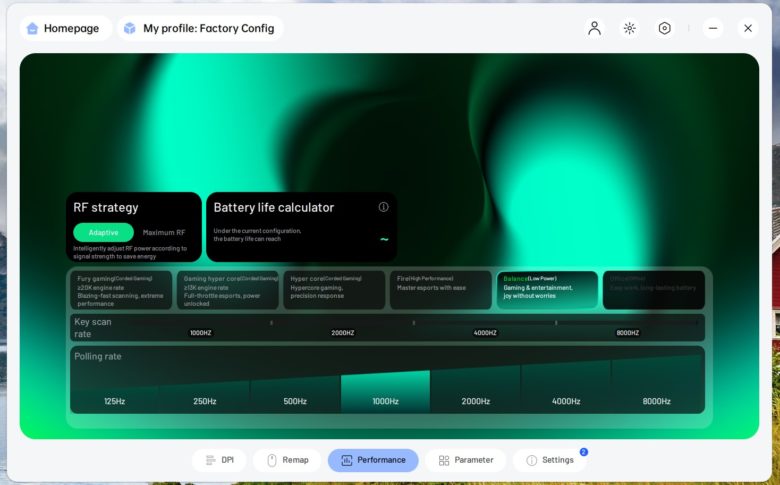Open the Performance tab
Image resolution: width=780 pixels, height=485 pixels.
tap(373, 460)
